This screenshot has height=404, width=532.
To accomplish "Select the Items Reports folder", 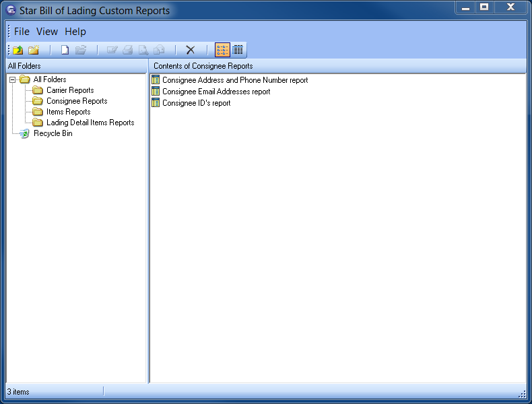I will pyautogui.click(x=68, y=112).
